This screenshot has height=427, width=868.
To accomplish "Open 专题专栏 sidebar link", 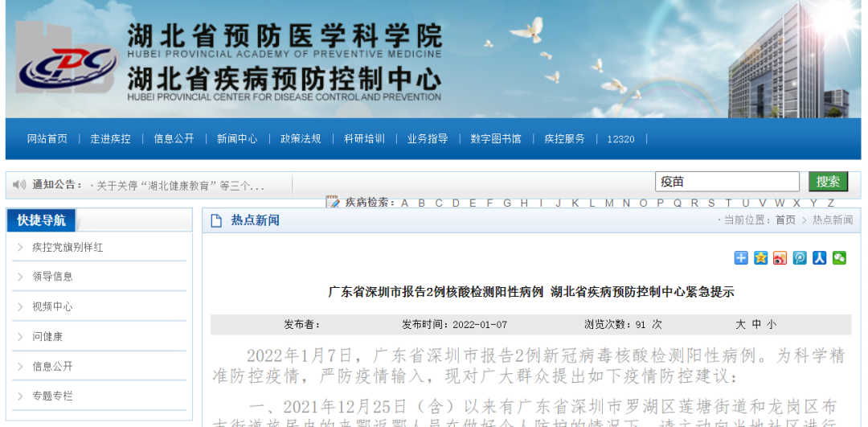I will (52, 396).
